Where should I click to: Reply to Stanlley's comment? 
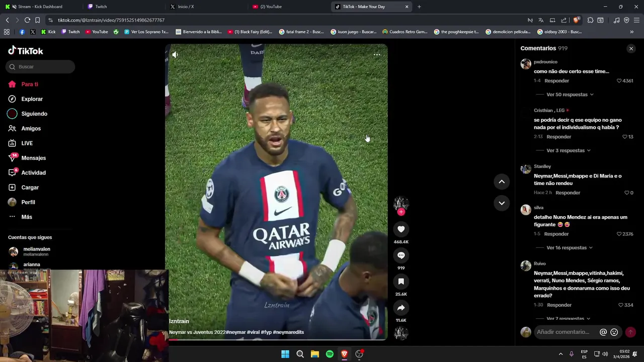click(568, 193)
